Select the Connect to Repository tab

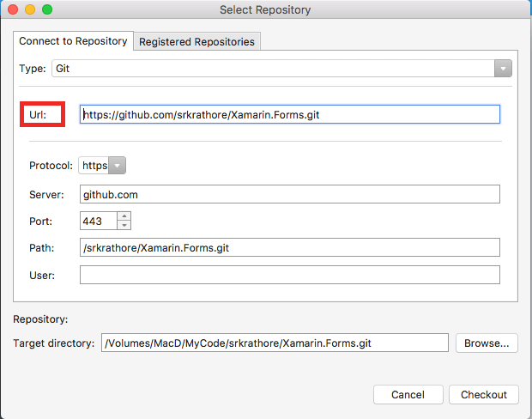tap(73, 40)
